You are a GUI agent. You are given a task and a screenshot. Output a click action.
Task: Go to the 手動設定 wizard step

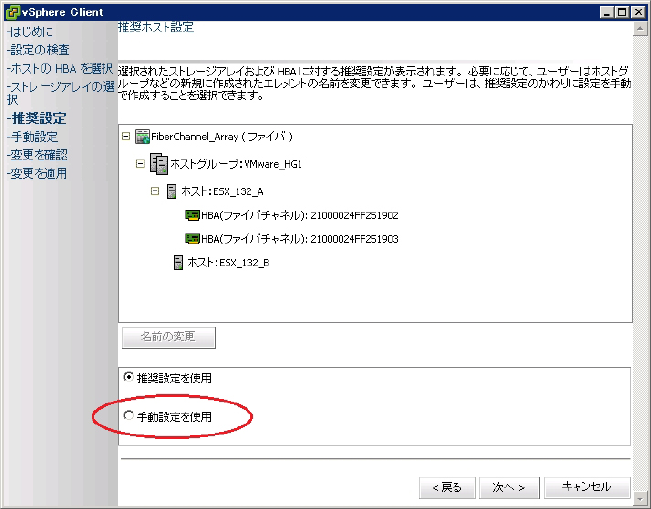[x=32, y=137]
